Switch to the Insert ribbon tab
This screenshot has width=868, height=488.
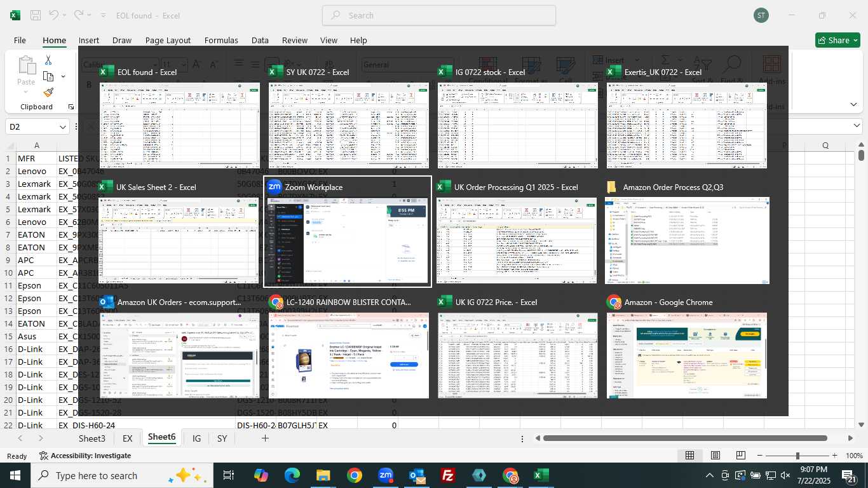89,40
